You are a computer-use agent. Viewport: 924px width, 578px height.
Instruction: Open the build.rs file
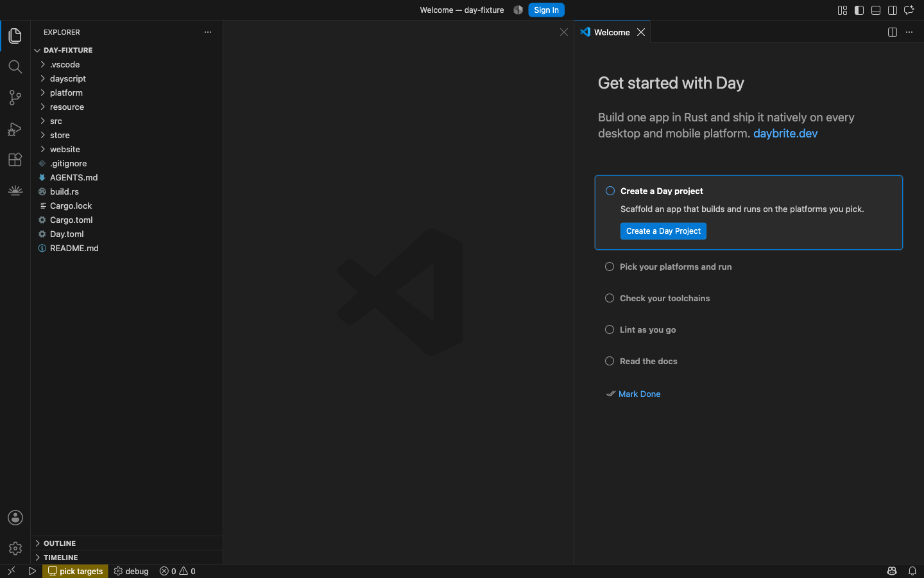click(x=126, y=191)
